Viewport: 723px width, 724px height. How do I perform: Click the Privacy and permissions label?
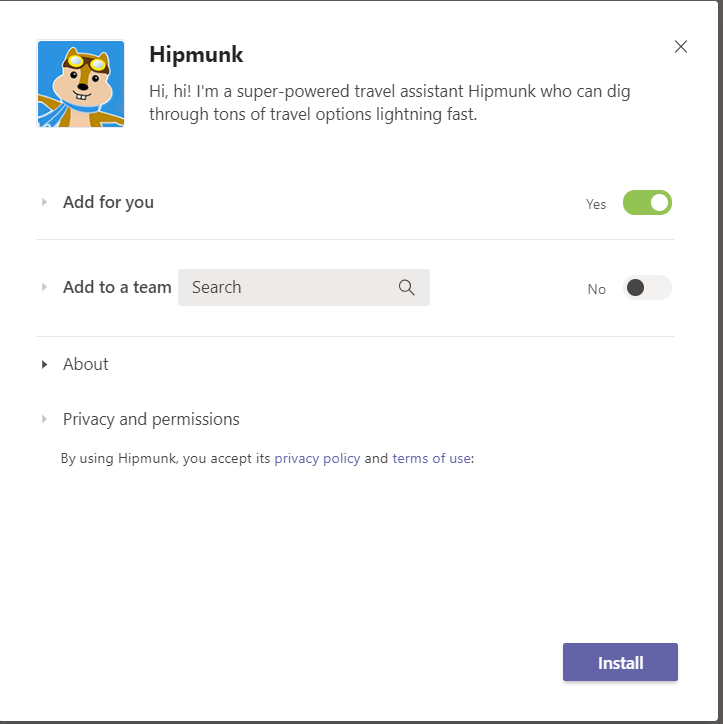point(151,419)
